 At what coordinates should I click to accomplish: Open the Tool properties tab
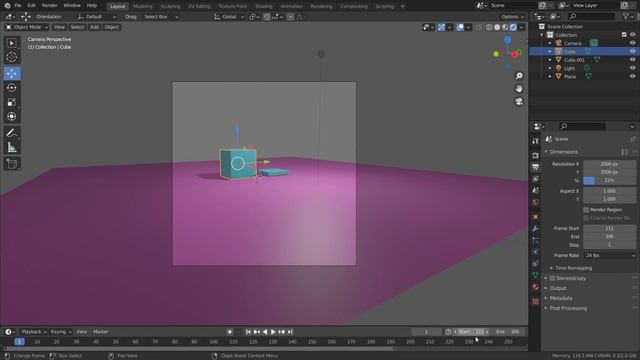[x=536, y=141]
